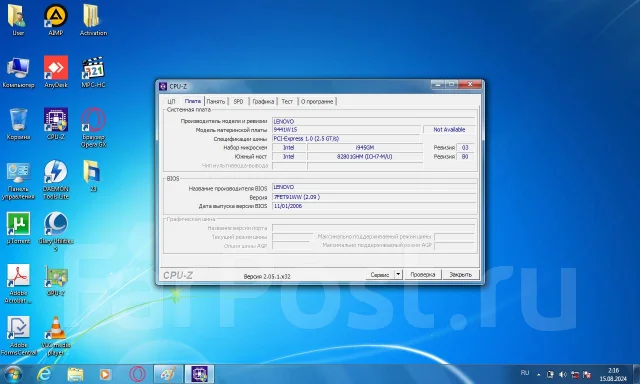Click the CPU-Z title bar icon
The height and width of the screenshot is (384, 640).
(x=163, y=86)
